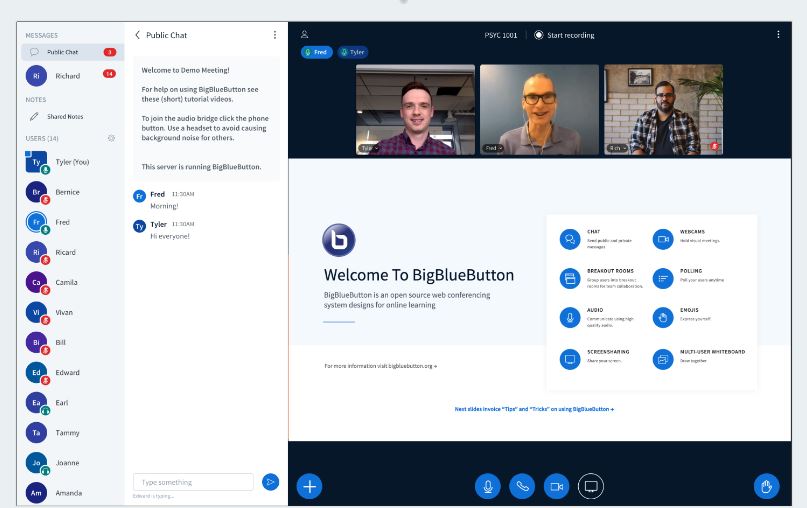The image size is (807, 508).
Task: Leave audio with the phone button
Action: [522, 486]
